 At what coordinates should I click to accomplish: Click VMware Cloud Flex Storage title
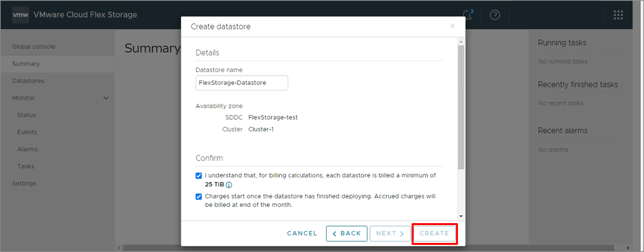click(x=85, y=15)
